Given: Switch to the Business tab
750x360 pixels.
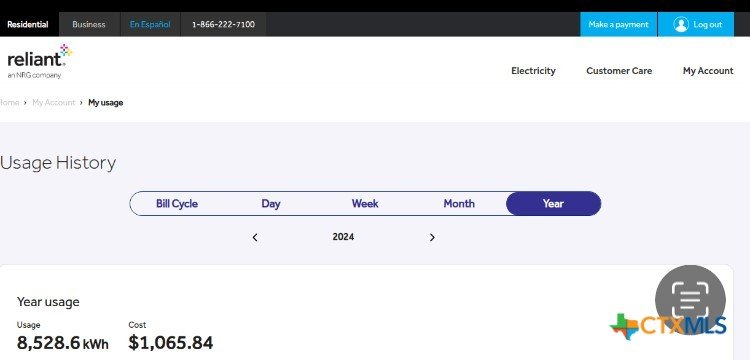Looking at the screenshot, I should 89,24.
